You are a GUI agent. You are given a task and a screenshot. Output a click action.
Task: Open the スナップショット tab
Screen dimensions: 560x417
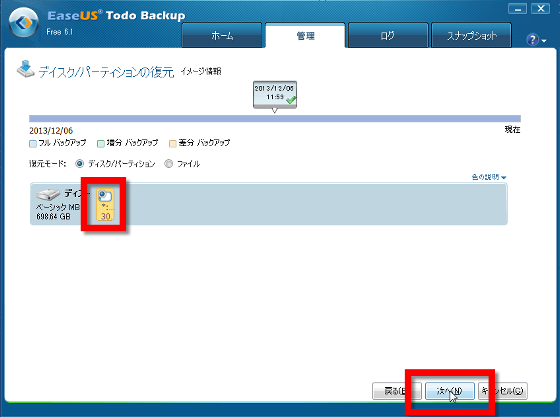pos(471,35)
